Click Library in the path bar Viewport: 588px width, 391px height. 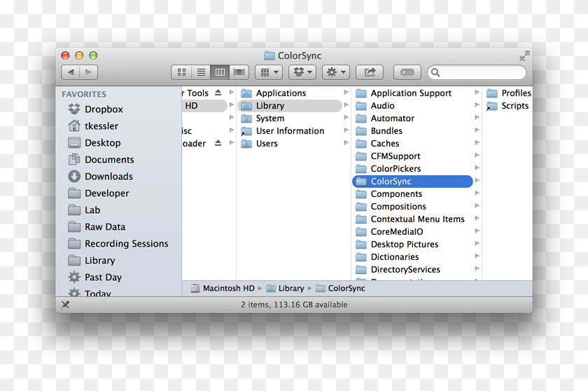pyautogui.click(x=285, y=288)
